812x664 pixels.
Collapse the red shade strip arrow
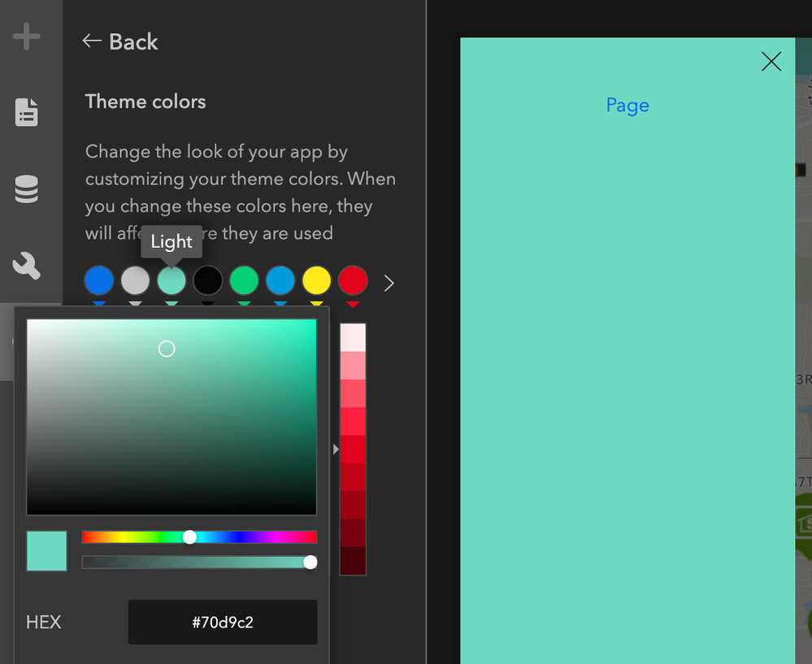(x=336, y=449)
